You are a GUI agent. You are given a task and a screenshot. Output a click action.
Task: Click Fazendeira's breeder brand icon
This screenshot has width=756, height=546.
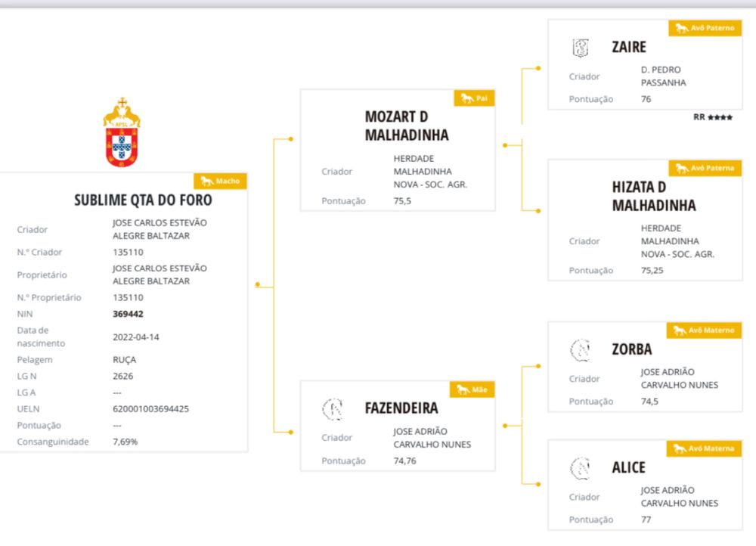[333, 409]
